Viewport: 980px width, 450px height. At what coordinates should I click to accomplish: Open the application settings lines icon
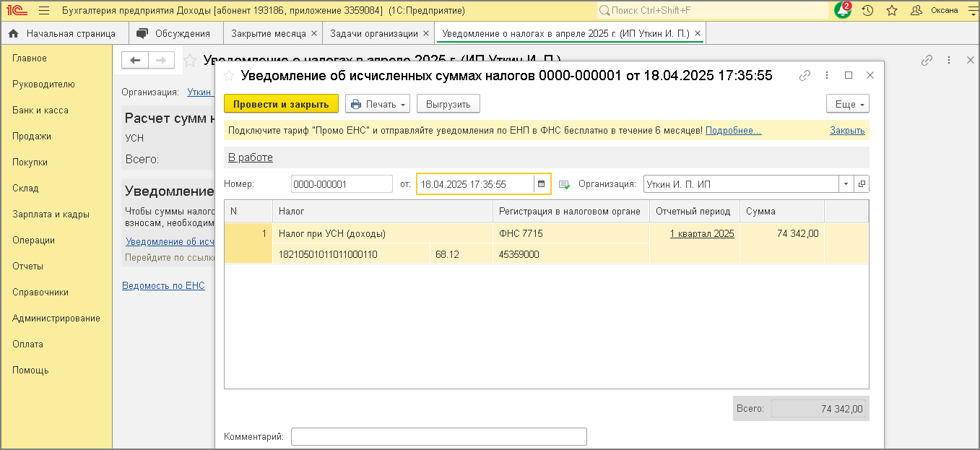[x=971, y=11]
